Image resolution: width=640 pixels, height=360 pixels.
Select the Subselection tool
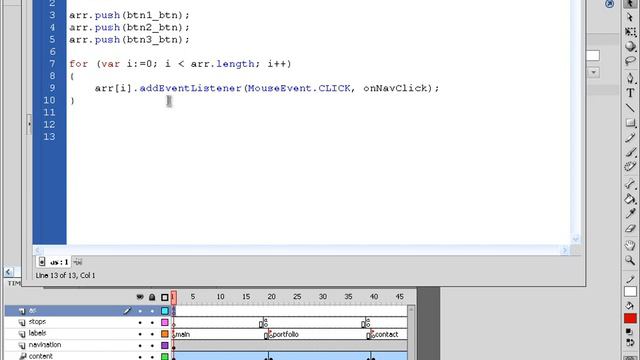(x=630, y=17)
